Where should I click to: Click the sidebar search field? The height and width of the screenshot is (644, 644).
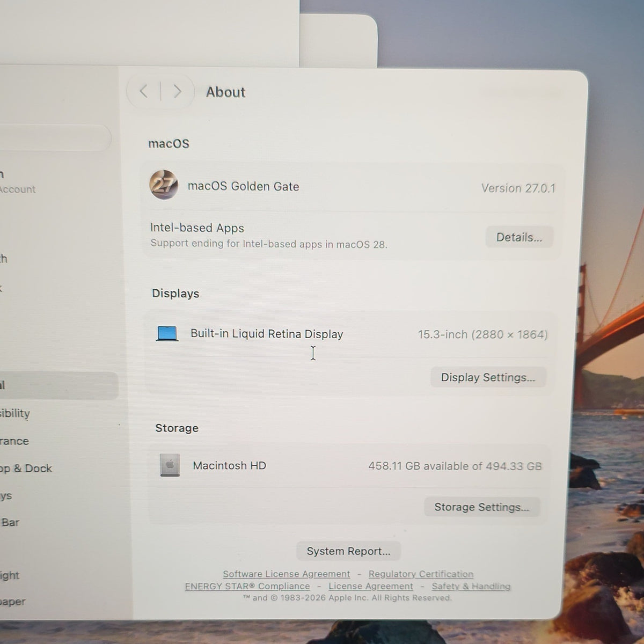pyautogui.click(x=55, y=138)
